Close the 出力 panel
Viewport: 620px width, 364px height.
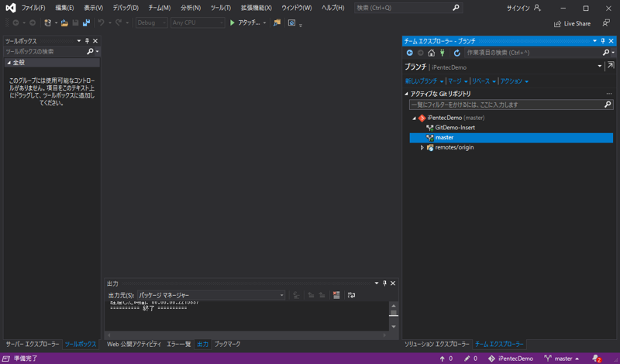pos(393,283)
